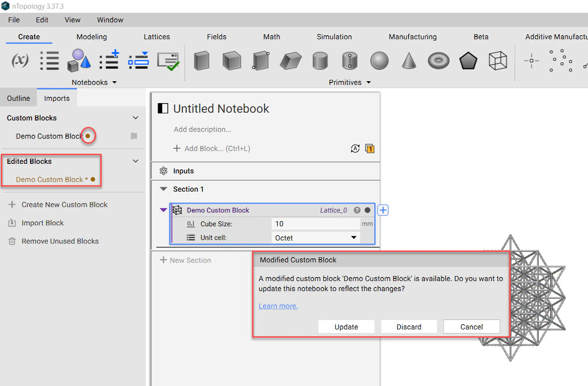Click the Add description field

(x=202, y=129)
